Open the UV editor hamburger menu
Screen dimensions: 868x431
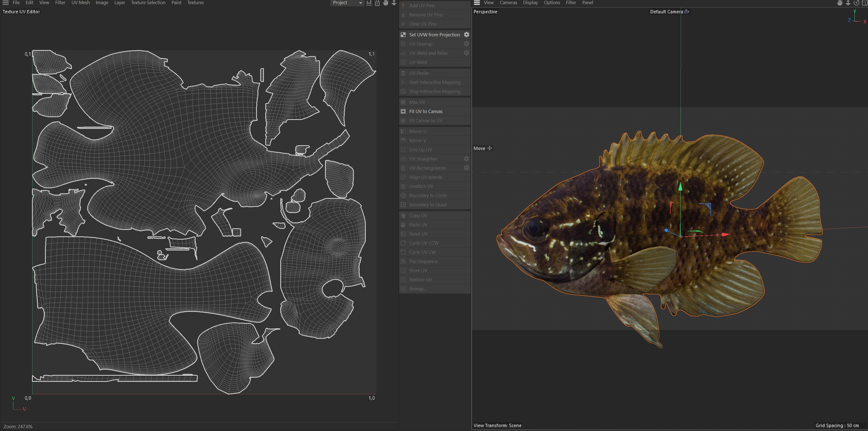6,3
